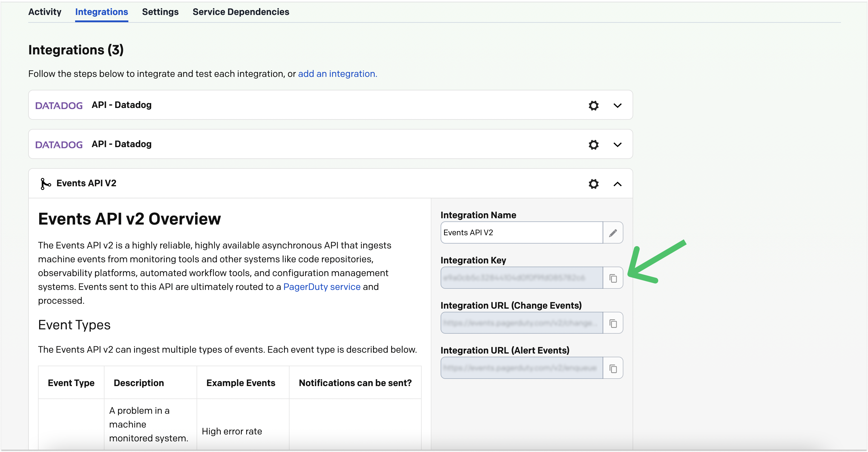Click the 'Events API V2' row title
Screen dimensions: 868x452
[x=86, y=183]
